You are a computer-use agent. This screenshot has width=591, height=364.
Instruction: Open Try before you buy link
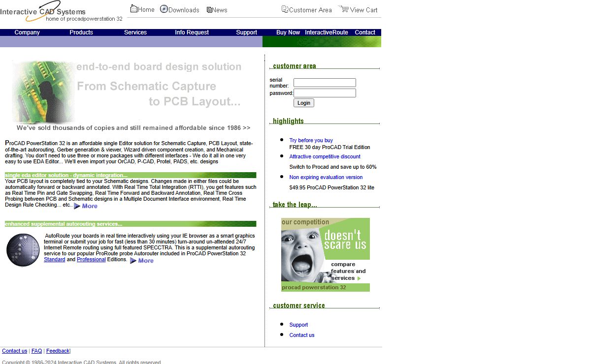pos(311,140)
